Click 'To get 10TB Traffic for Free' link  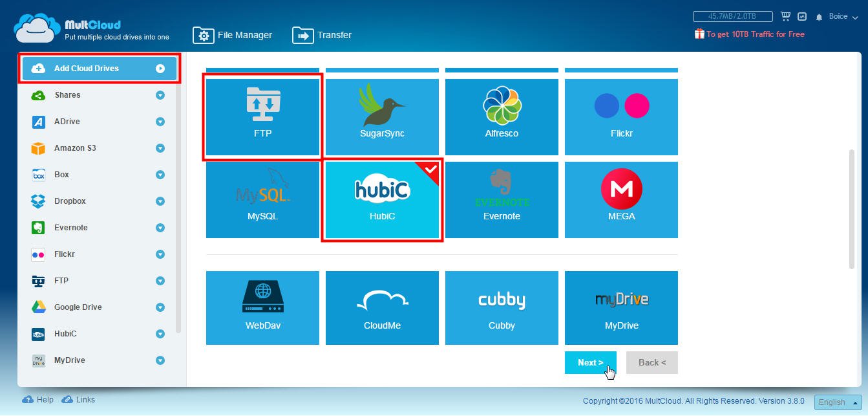pyautogui.click(x=750, y=34)
